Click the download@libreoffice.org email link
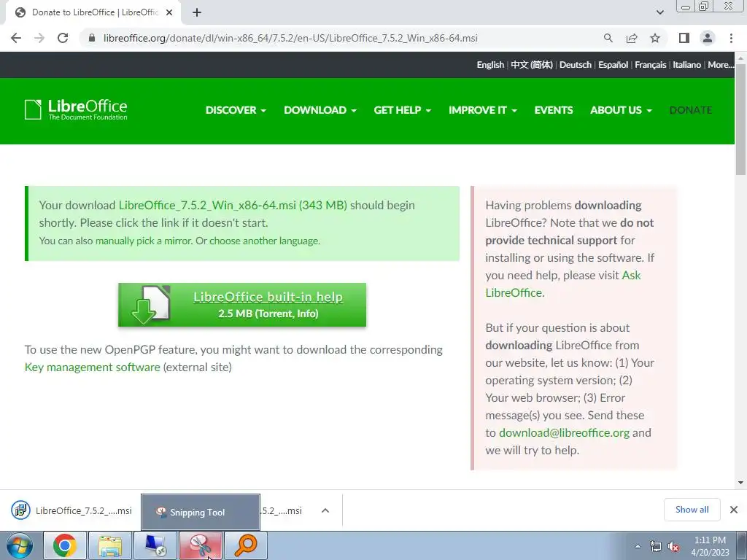The width and height of the screenshot is (747, 560). pos(564,433)
